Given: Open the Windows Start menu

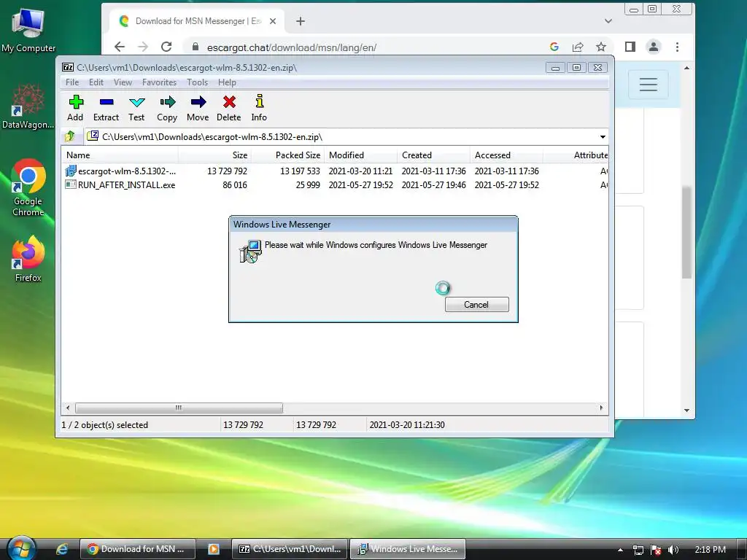Looking at the screenshot, I should click(x=20, y=548).
